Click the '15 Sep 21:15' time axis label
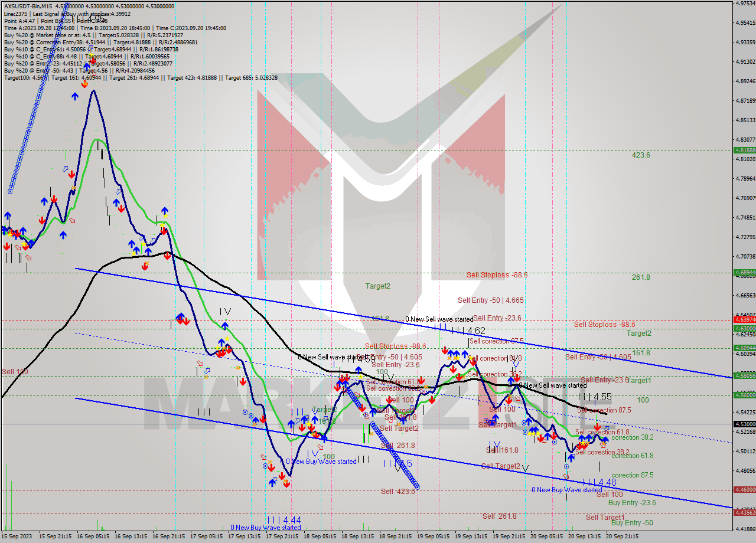This screenshot has height=543, width=756. (x=56, y=537)
